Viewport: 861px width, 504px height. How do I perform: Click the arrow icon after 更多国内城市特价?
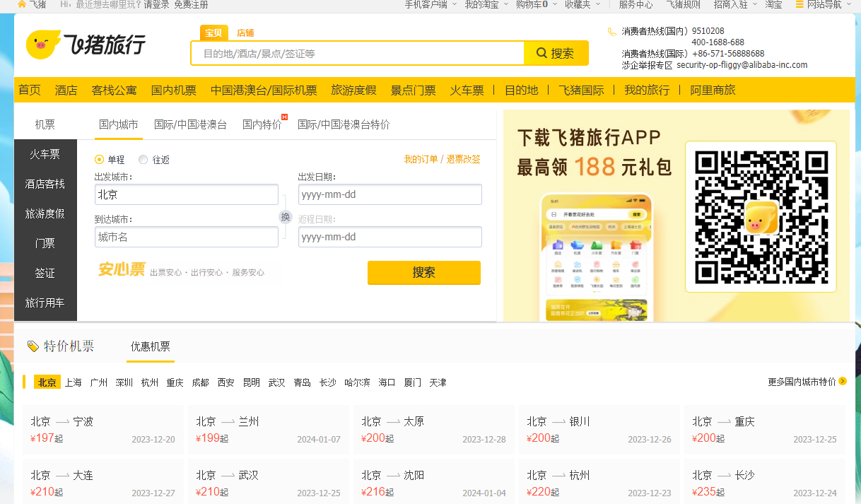pyautogui.click(x=843, y=382)
